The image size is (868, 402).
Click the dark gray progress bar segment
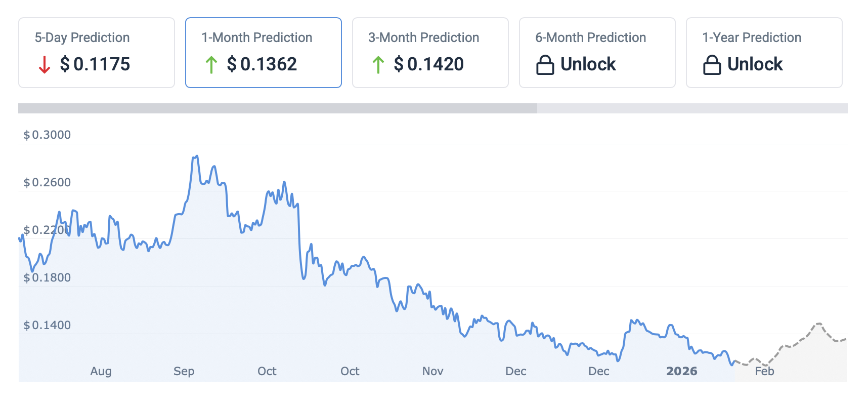tap(277, 108)
